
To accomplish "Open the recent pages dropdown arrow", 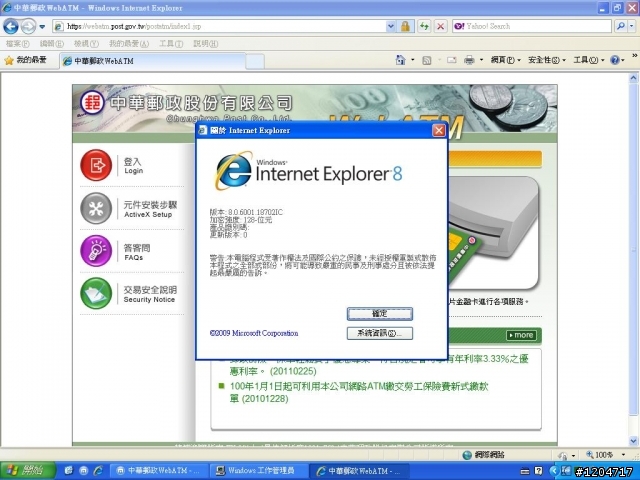I will pos(42,27).
